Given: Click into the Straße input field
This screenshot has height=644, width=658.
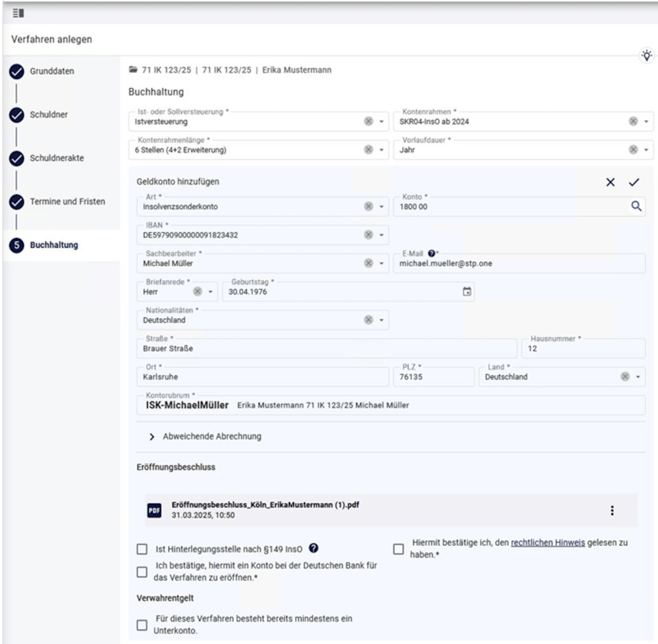Looking at the screenshot, I should [325, 349].
